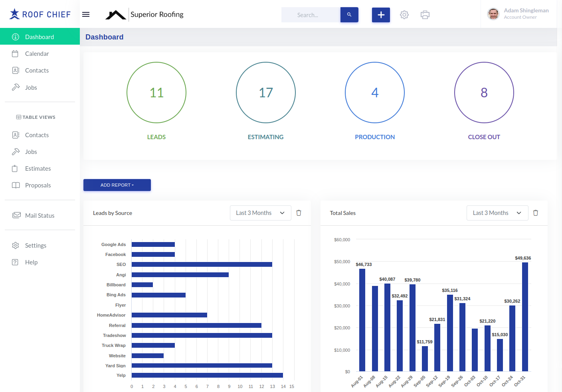Click the Aug-01 bar showing $46,733
The image size is (562, 392).
[x=362, y=320]
